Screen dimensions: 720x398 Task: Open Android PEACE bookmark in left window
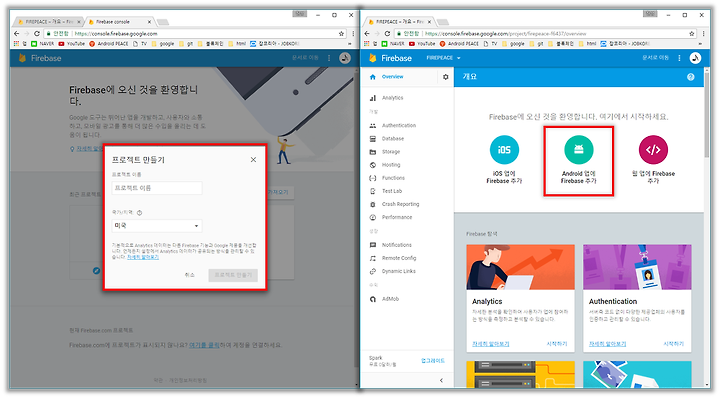click(109, 44)
